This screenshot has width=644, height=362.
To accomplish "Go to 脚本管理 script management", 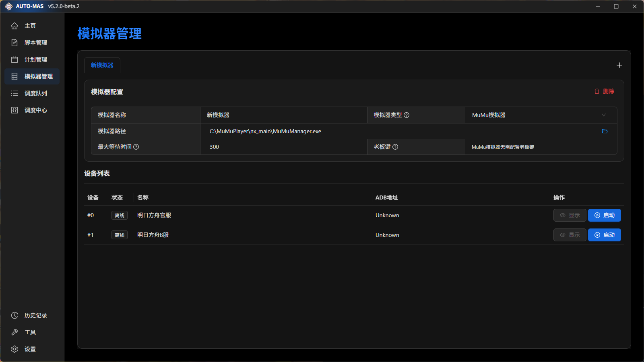I will click(35, 43).
